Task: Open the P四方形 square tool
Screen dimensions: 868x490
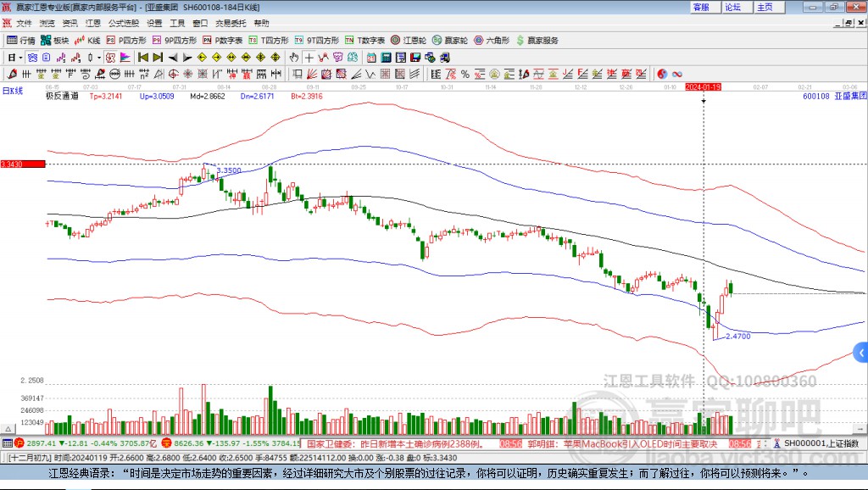Action: 126,41
